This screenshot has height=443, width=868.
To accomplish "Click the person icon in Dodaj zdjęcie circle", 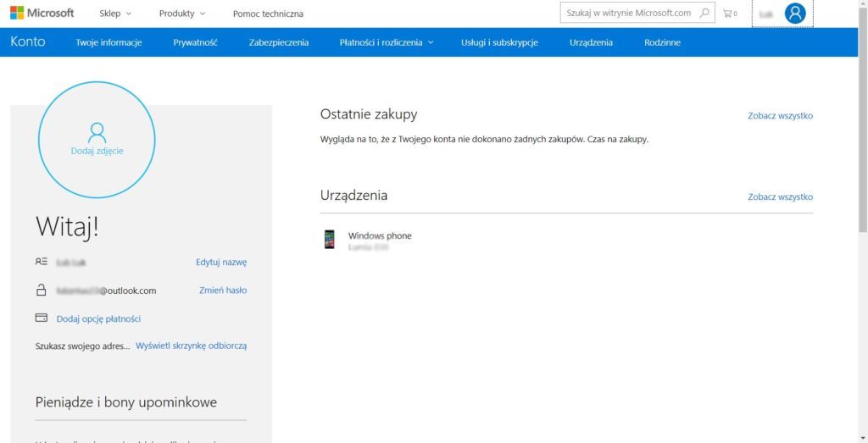I will pos(97,133).
